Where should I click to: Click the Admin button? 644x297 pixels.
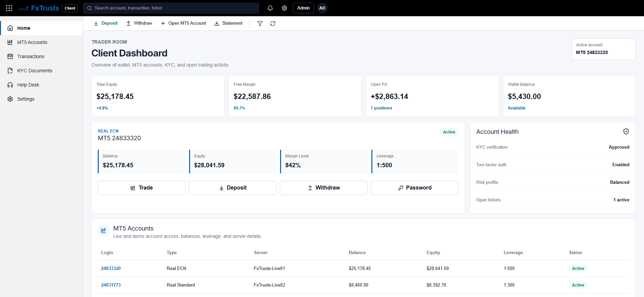(303, 8)
